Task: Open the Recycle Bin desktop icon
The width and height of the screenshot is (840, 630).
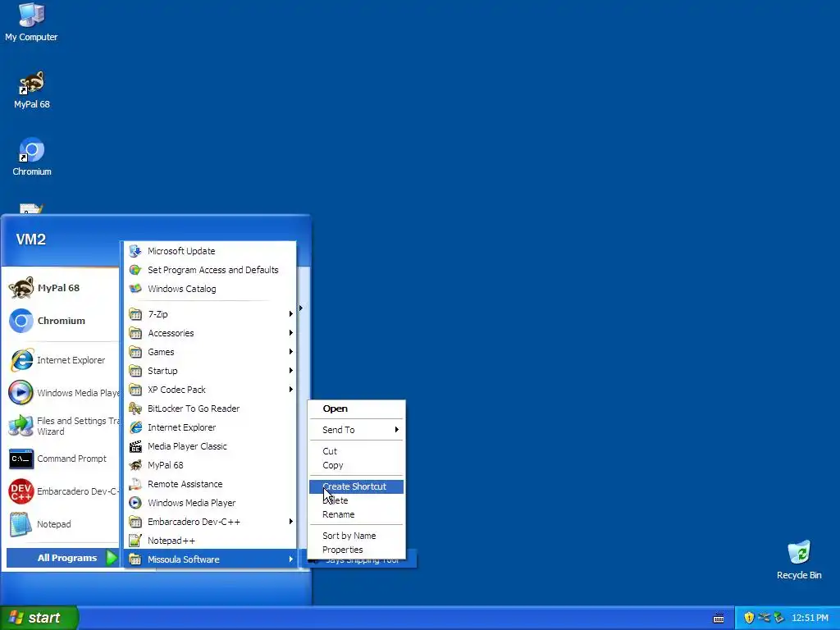Action: tap(799, 559)
